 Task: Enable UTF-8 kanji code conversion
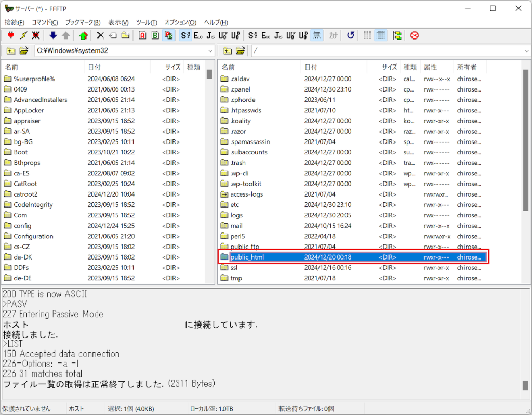pyautogui.click(x=222, y=35)
